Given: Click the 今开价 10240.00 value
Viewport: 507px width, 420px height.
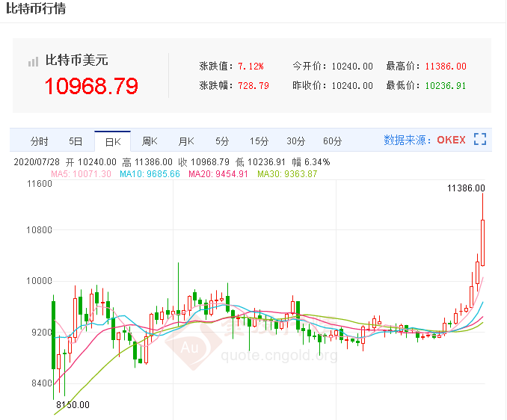Looking at the screenshot, I should coord(352,67).
